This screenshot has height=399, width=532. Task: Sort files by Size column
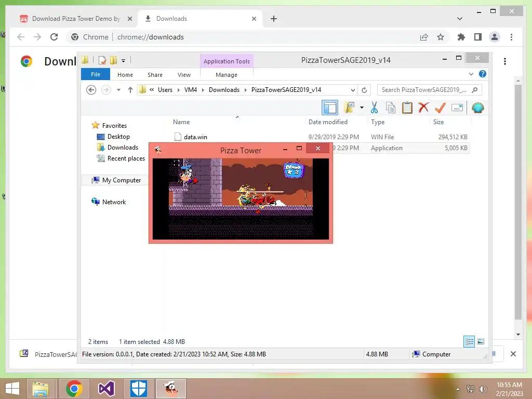[438, 122]
